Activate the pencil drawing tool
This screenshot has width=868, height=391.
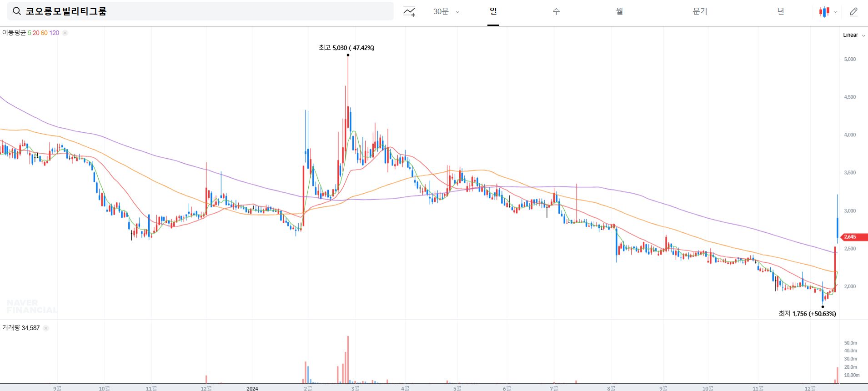coord(853,12)
